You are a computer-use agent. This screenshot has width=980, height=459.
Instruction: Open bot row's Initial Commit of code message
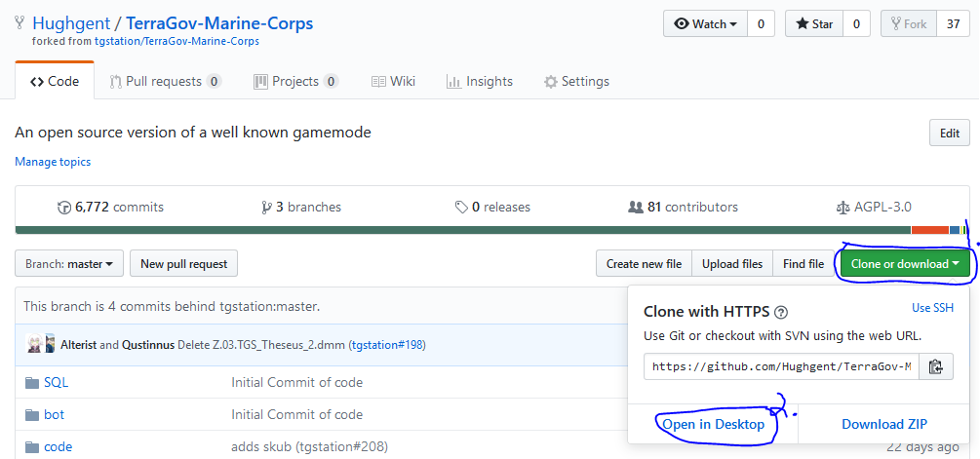(296, 415)
